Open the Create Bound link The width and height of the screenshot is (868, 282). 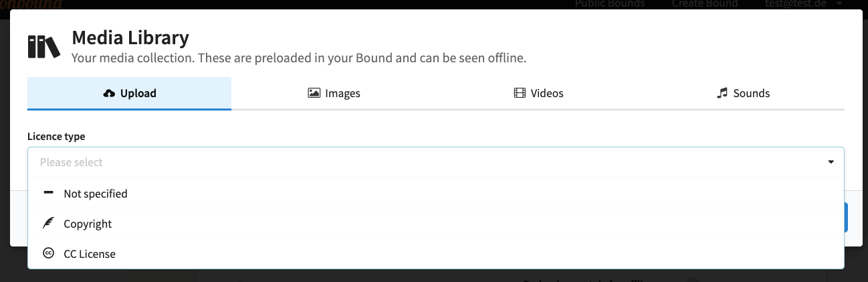coord(705,4)
